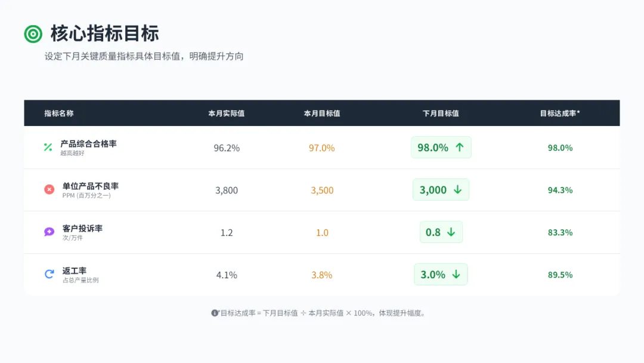Click the red X icon for 单位产品不良率
Viewport: 644px width, 363px height.
click(49, 189)
